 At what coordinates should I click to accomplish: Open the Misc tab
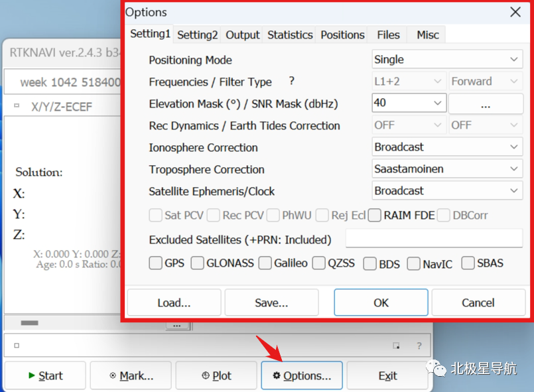tap(427, 34)
